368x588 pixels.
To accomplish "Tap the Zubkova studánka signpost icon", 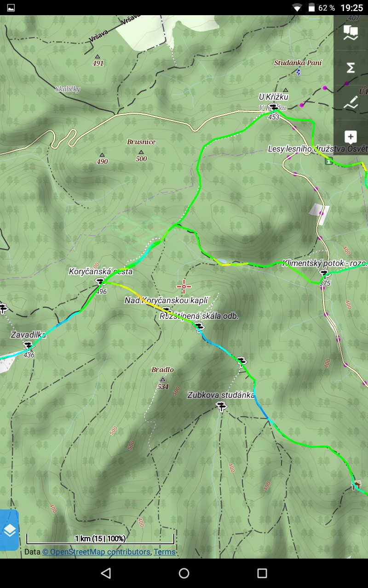I will pyautogui.click(x=222, y=406).
